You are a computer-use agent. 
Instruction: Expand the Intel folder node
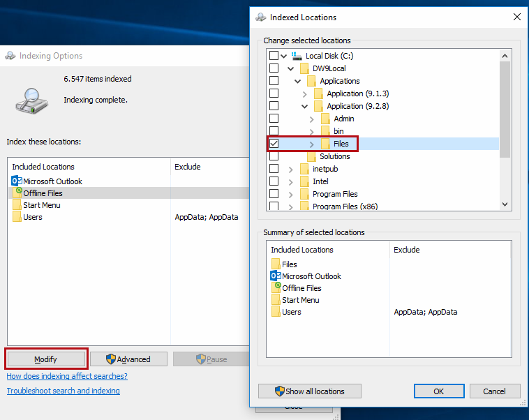pyautogui.click(x=290, y=181)
